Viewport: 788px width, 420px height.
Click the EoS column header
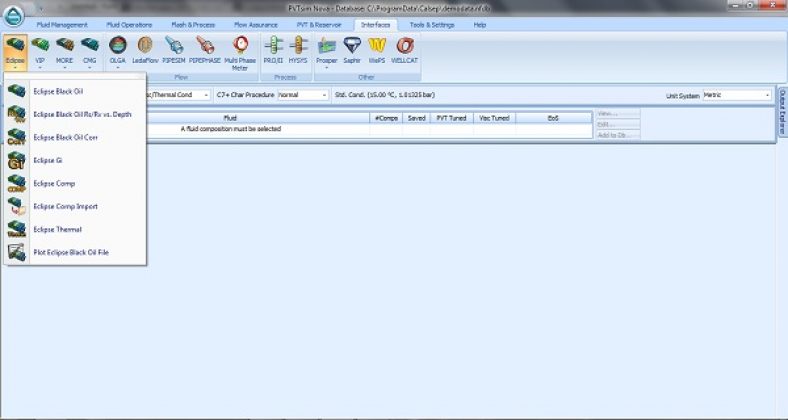point(553,118)
